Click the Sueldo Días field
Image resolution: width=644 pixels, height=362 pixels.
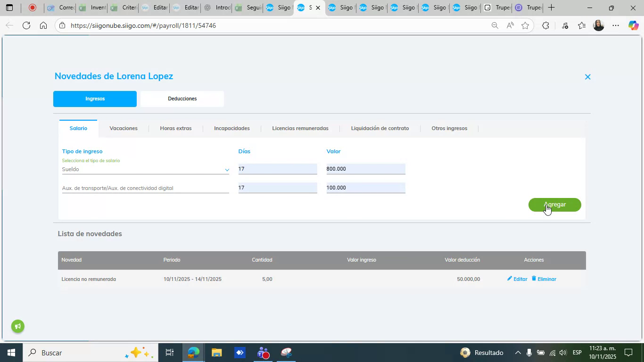(278, 169)
